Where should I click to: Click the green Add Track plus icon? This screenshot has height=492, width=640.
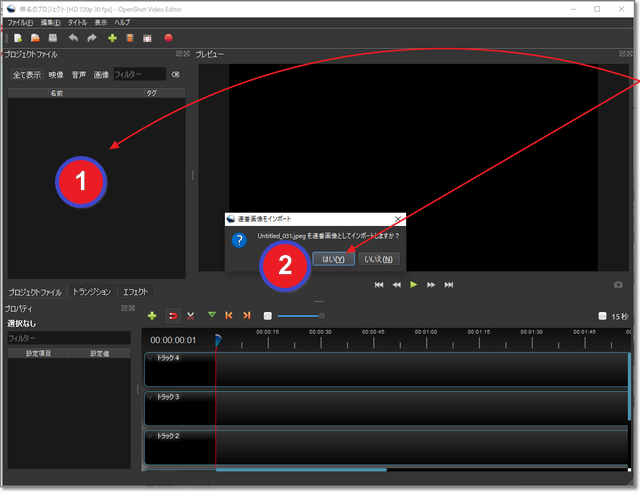coord(152,316)
